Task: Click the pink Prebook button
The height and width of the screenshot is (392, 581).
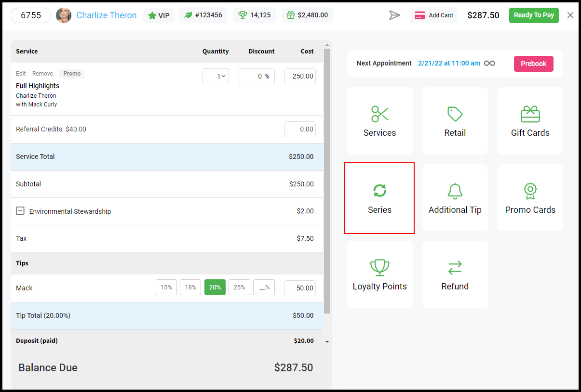Action: coord(534,64)
